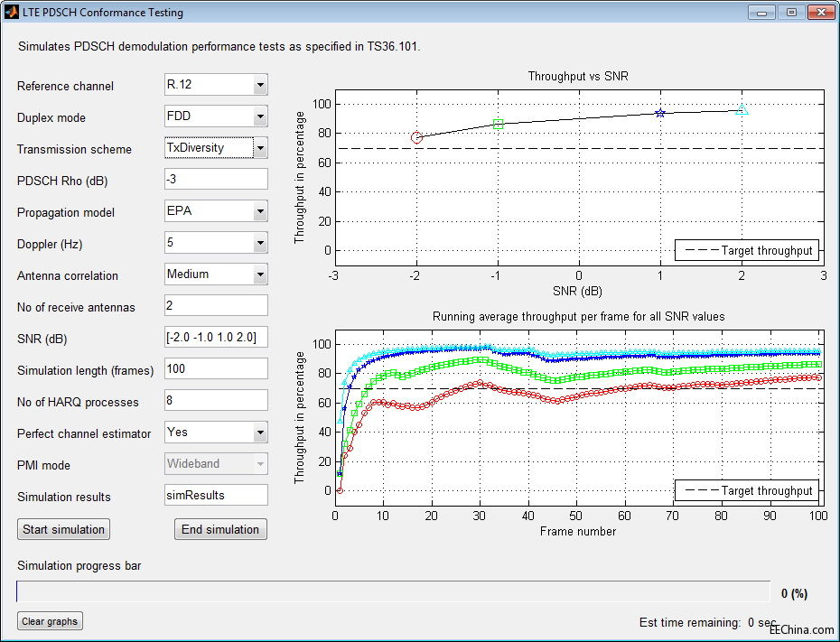Click the simResults output name field

point(214,495)
